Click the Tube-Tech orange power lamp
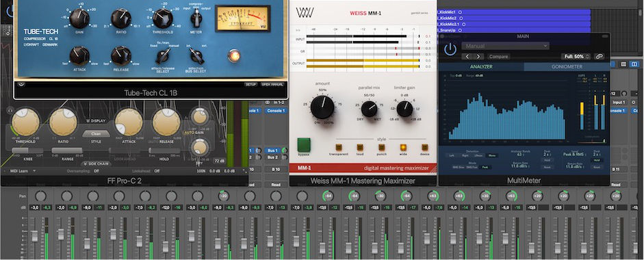Image resolution: width=644 pixels, height=260 pixels. 233,56
